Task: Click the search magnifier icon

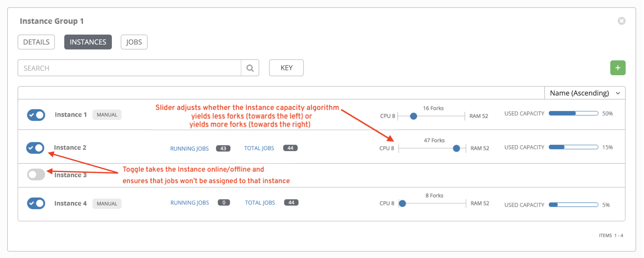Action: pyautogui.click(x=250, y=68)
